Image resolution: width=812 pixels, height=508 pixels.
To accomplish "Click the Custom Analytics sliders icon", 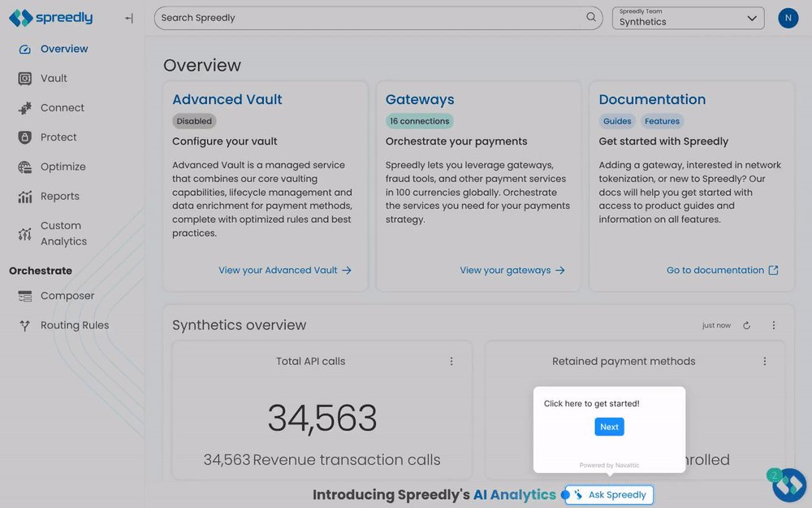I will (25, 234).
